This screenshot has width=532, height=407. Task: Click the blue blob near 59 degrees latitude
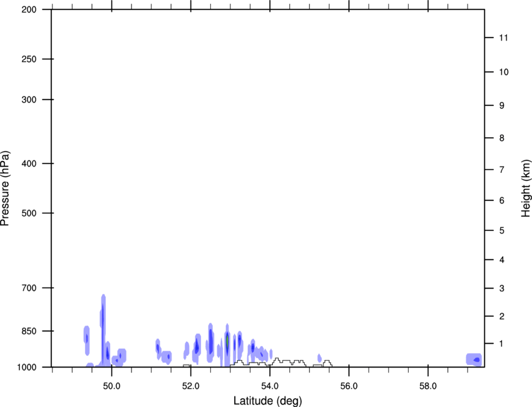[474, 359]
